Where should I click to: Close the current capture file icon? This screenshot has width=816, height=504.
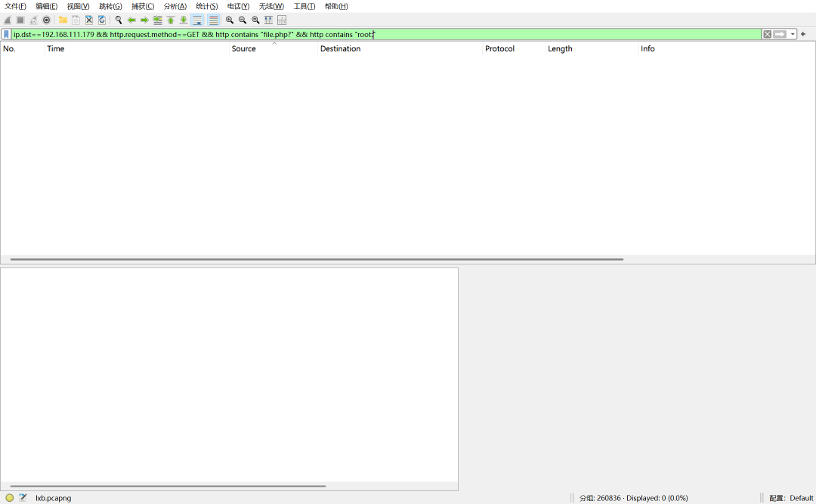(x=89, y=20)
